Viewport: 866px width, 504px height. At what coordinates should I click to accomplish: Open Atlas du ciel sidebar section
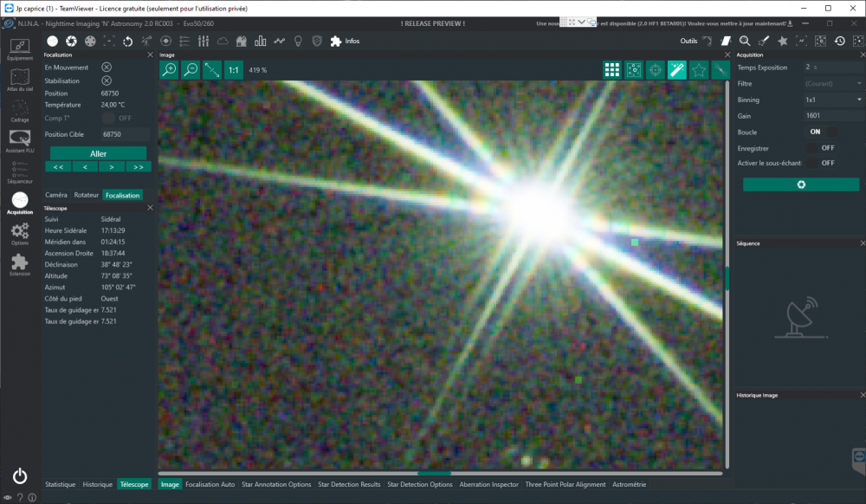20,80
